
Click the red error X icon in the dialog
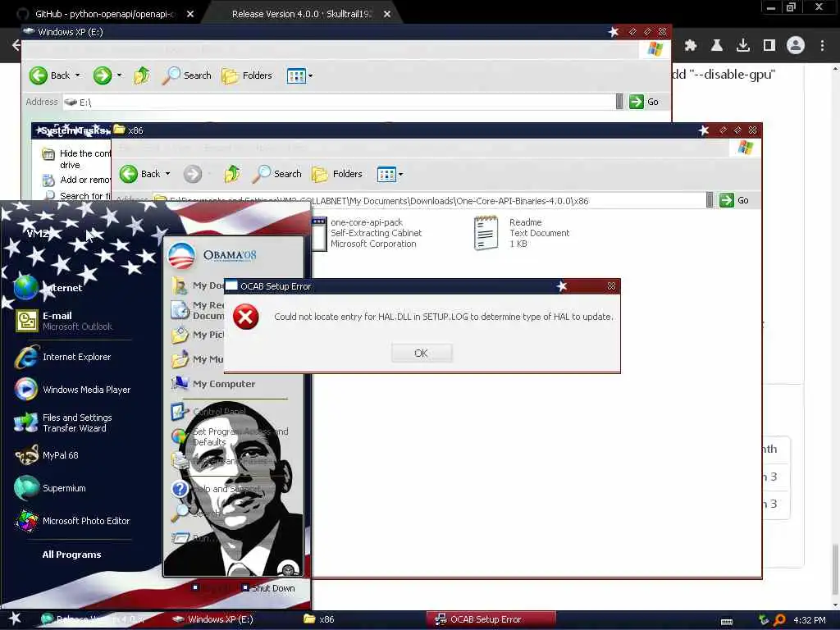click(246, 317)
